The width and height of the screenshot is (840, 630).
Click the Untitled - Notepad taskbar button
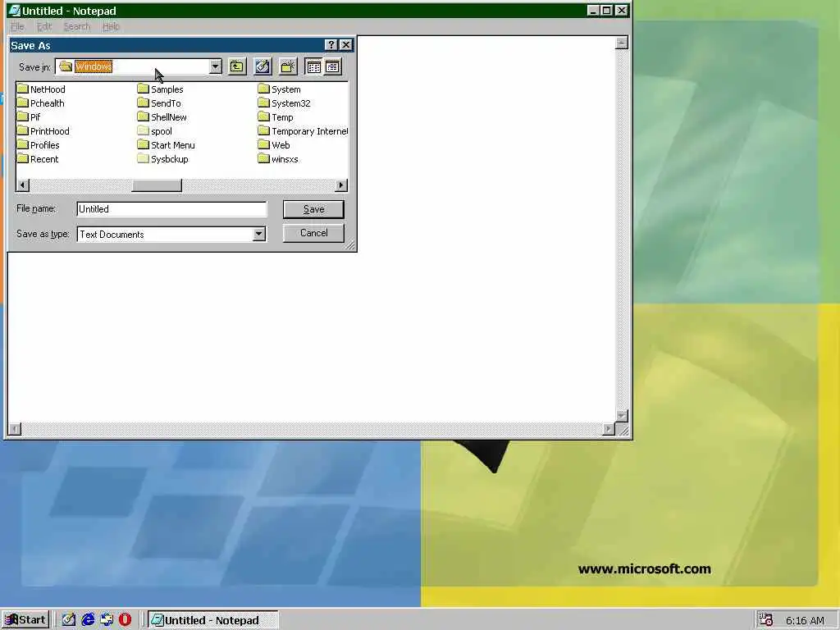coord(212,620)
